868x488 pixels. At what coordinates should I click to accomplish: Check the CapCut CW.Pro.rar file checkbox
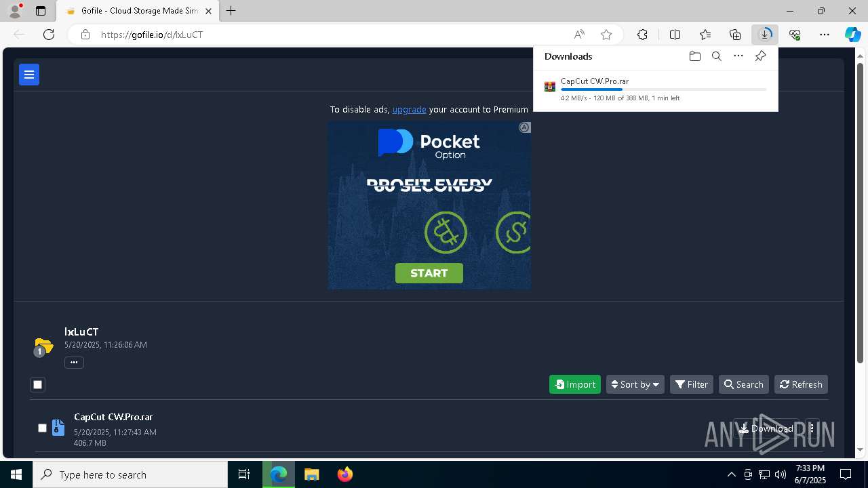point(42,428)
